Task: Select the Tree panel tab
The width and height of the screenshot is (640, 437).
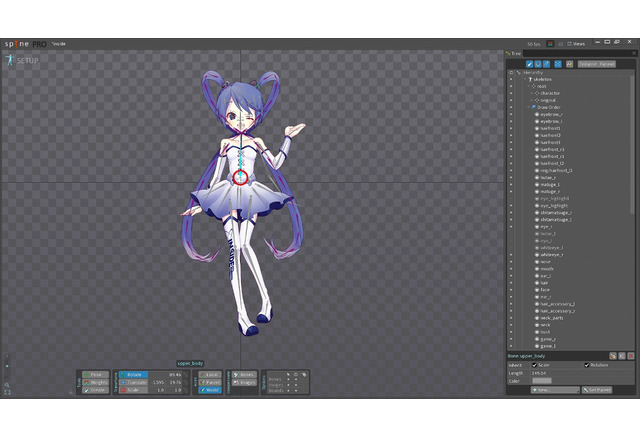Action: (x=514, y=53)
